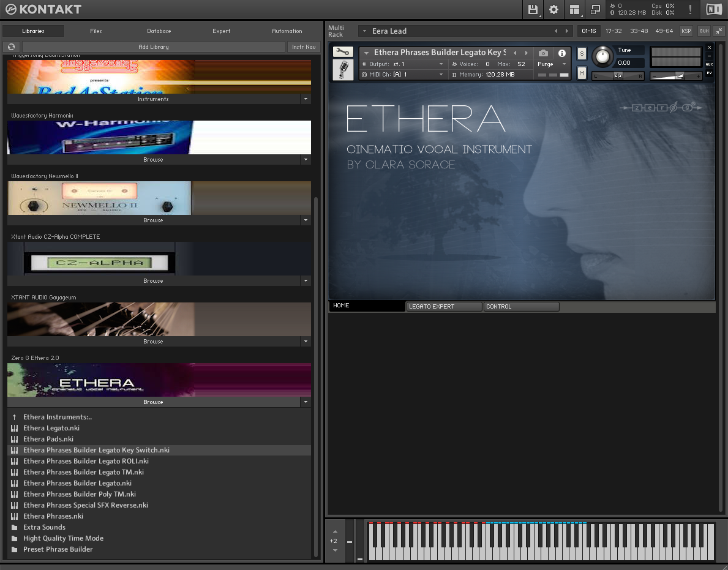Image resolution: width=728 pixels, height=570 pixels.
Task: Switch to the Expert tab
Action: (222, 31)
